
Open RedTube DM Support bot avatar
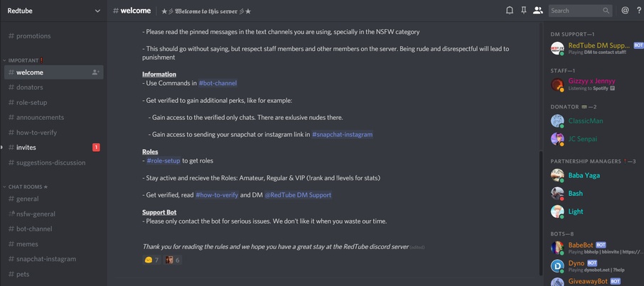point(557,48)
